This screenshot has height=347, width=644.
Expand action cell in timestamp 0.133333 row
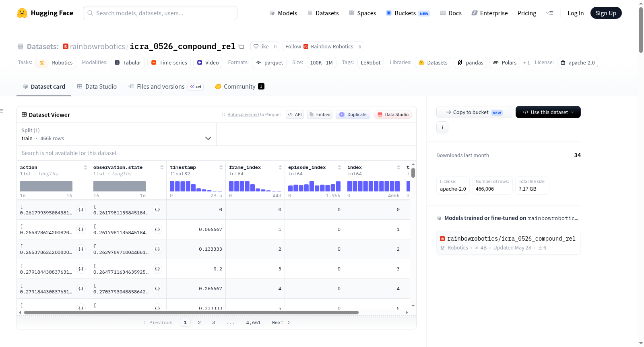(81, 249)
